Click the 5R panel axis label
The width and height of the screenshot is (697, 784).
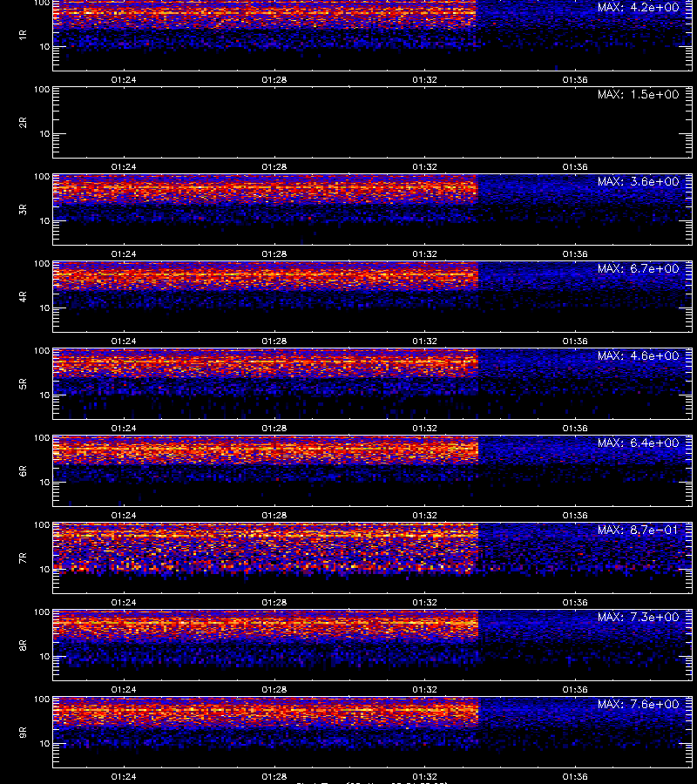23,383
